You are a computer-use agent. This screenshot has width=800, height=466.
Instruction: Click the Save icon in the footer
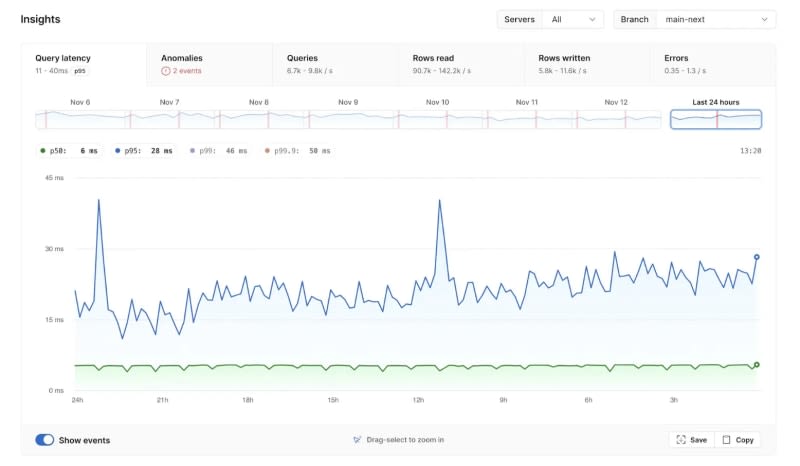(681, 440)
